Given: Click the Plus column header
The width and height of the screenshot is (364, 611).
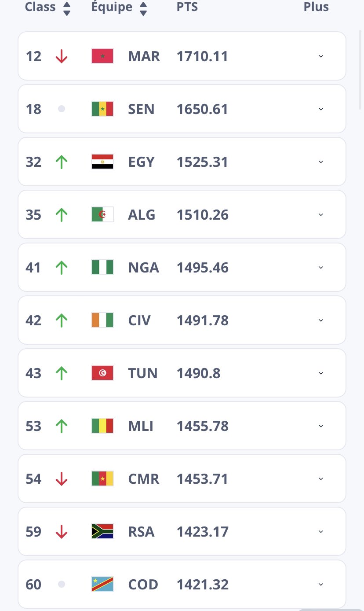Looking at the screenshot, I should click(x=316, y=7).
